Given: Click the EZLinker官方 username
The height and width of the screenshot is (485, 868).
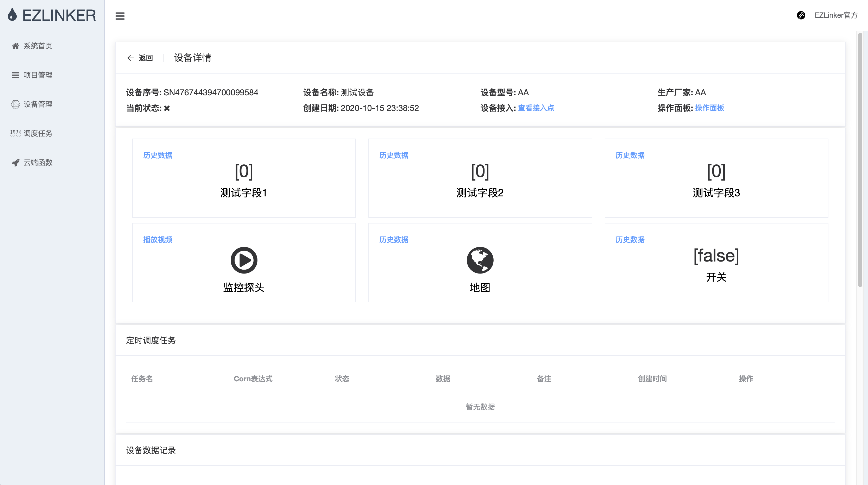Looking at the screenshot, I should pyautogui.click(x=836, y=15).
